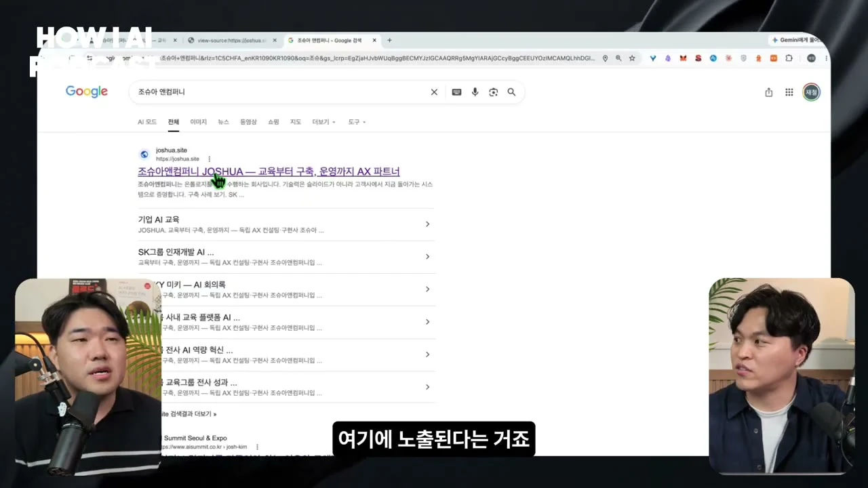Open the Google apps grid
Viewport: 868px width, 488px height.
[789, 92]
